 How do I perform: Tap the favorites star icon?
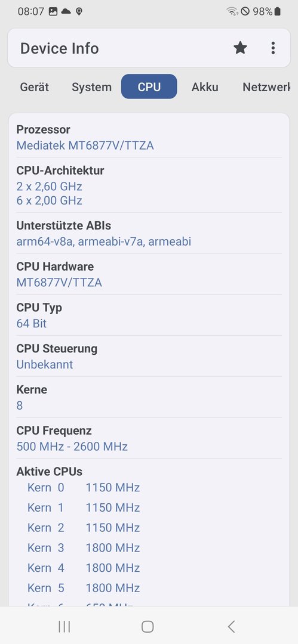(240, 48)
